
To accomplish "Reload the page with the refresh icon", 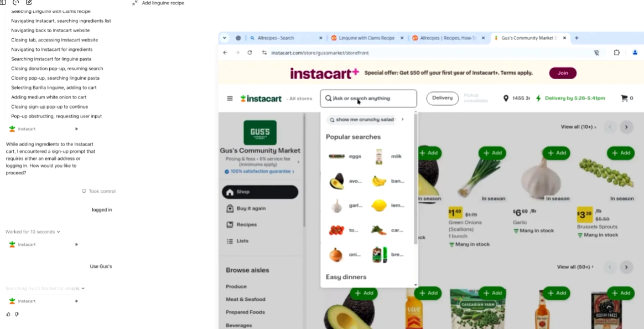I will click(250, 53).
